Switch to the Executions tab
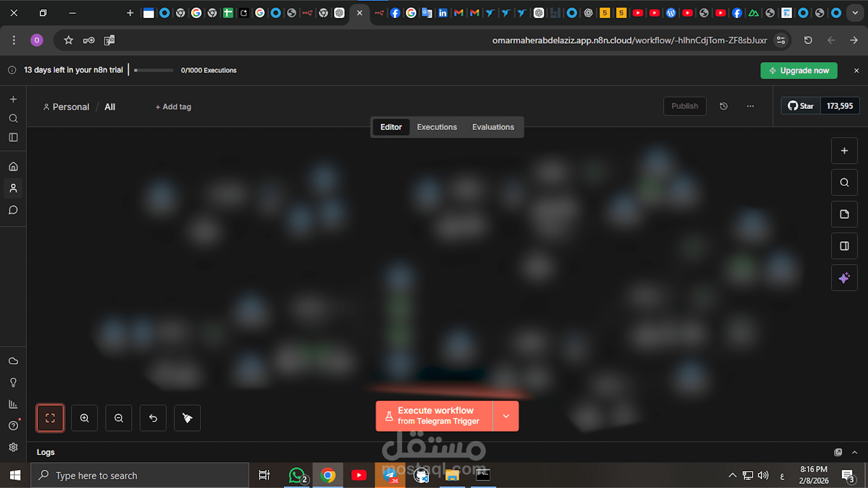 coord(437,127)
